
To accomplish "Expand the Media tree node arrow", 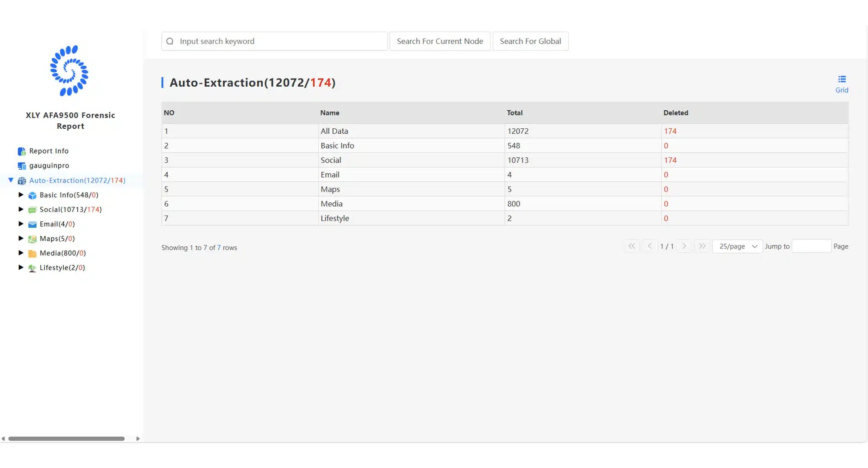I will pos(21,253).
